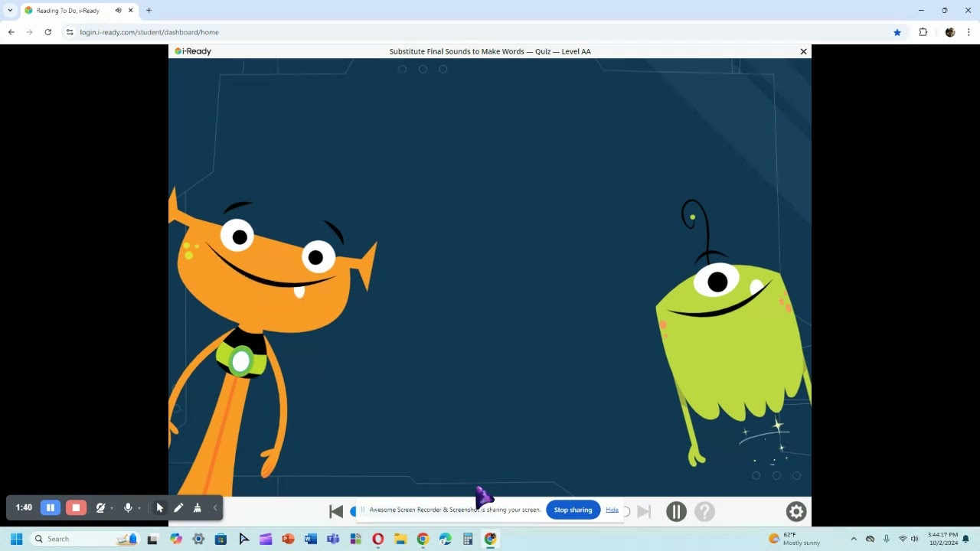Screen dimensions: 980x551
Task: Clear annotations with the broom tool
Action: pos(198,507)
